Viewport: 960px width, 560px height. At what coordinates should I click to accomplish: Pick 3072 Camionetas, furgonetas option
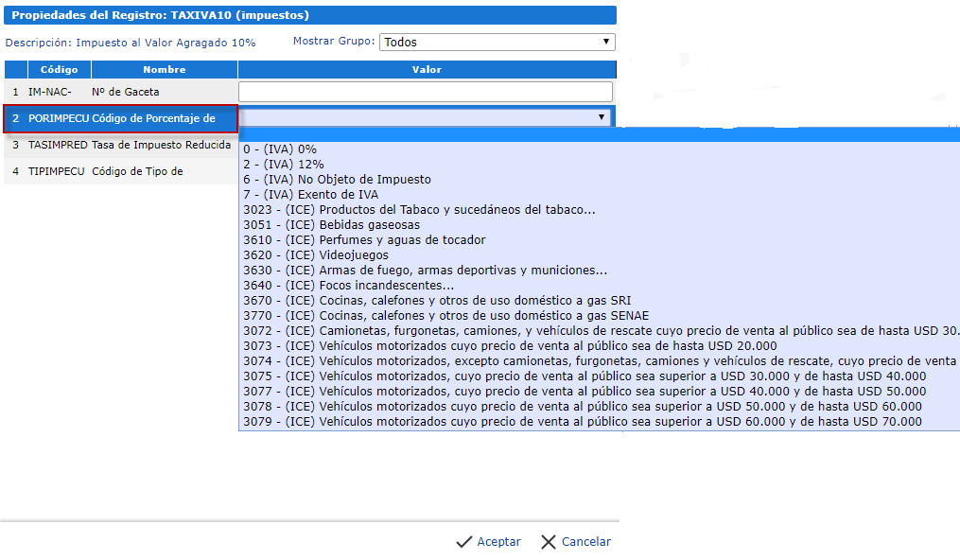(599, 331)
